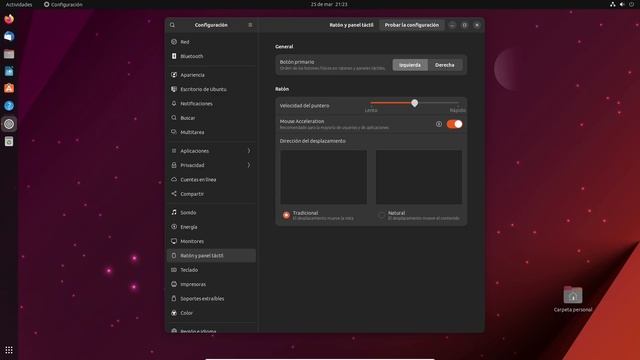640x360 pixels.
Task: Open Thunderbird mail from the dock
Action: pos(9,36)
